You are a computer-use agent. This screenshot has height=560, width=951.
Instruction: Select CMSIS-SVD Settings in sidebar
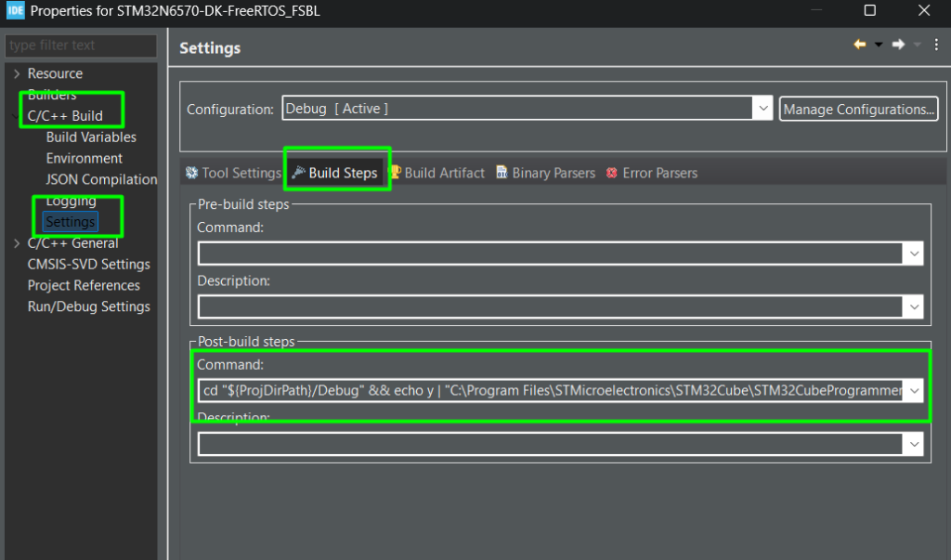pyautogui.click(x=88, y=264)
